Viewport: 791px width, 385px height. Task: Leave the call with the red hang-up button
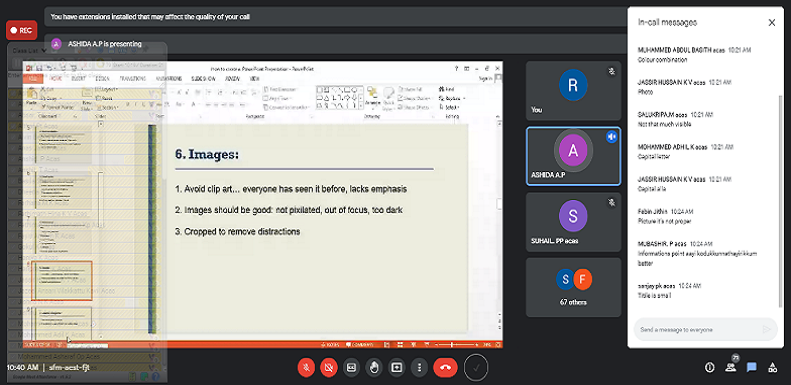(445, 367)
